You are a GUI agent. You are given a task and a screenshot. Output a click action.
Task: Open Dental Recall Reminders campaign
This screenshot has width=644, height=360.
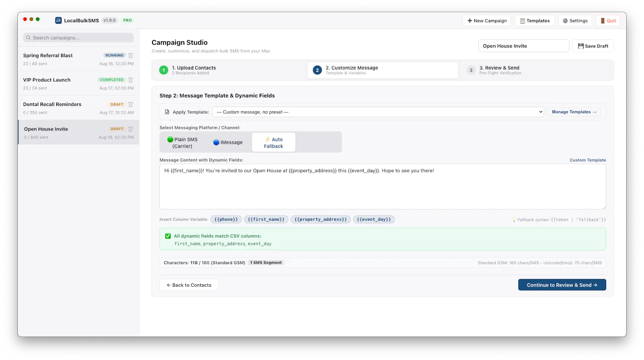tap(78, 108)
